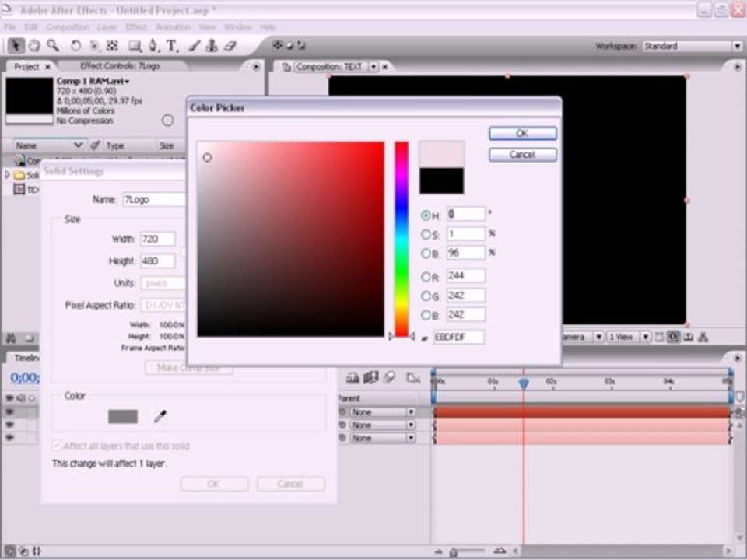Open first layer's Parent None dropdown
This screenshot has width=747, height=560.
(383, 412)
